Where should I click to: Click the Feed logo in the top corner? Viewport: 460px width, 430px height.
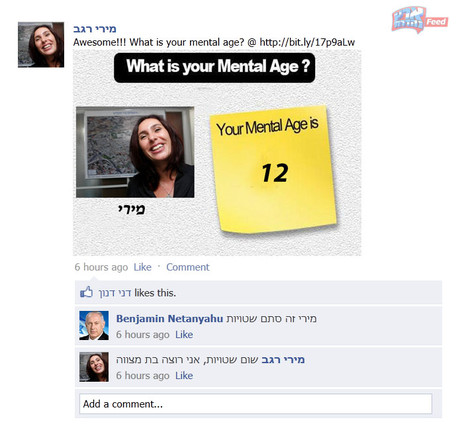[x=420, y=20]
